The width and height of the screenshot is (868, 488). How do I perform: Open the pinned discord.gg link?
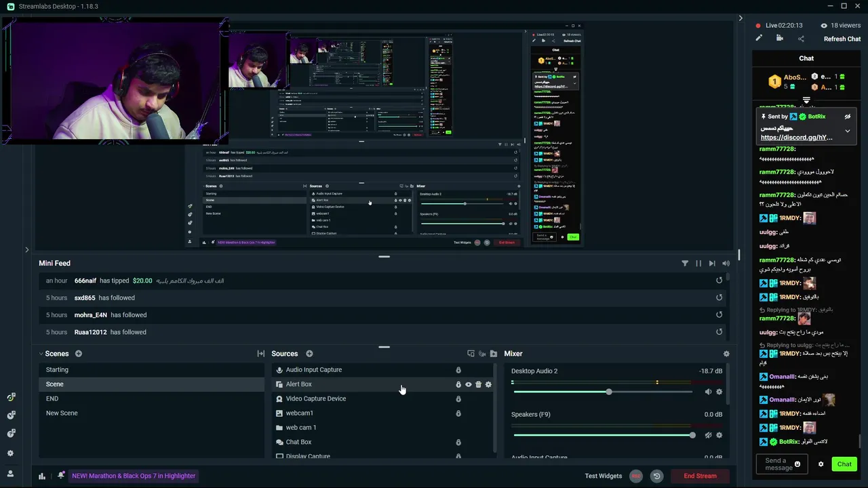pyautogui.click(x=797, y=138)
